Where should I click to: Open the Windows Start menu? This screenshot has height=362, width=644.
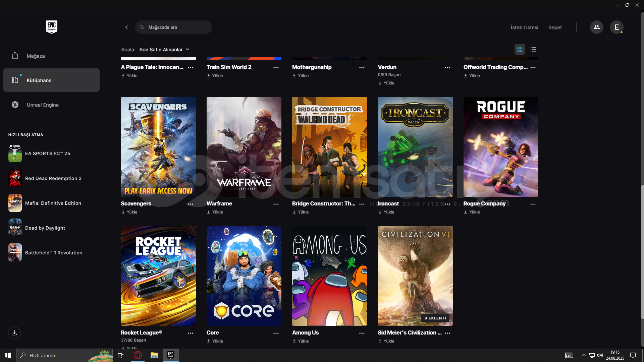coord(8,355)
